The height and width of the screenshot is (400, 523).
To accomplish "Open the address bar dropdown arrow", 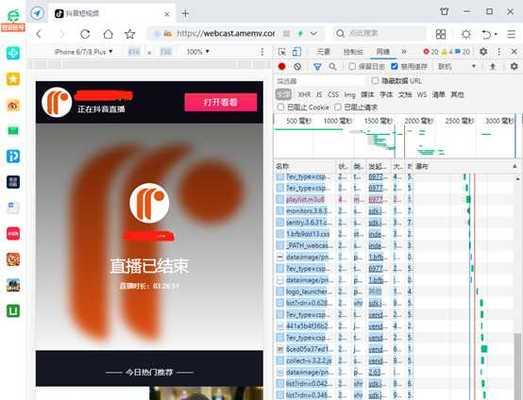I will click(314, 34).
